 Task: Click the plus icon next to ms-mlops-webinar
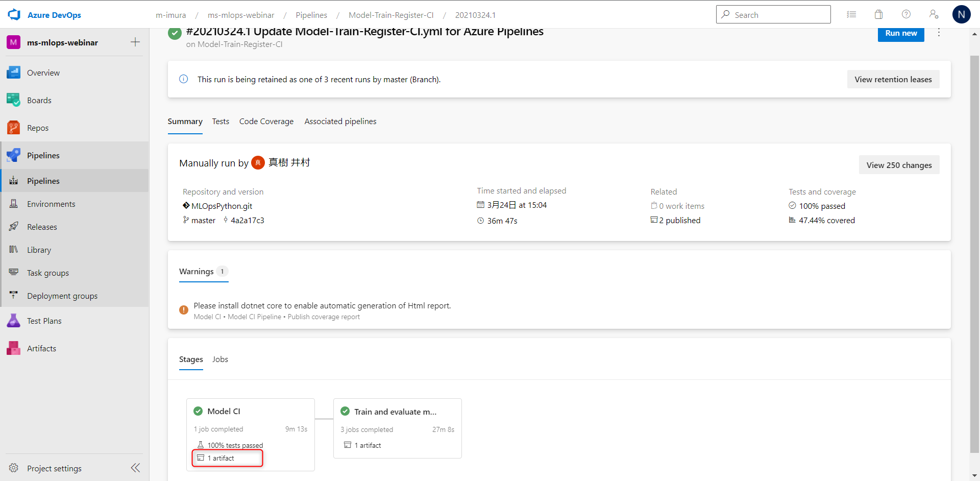[x=135, y=42]
